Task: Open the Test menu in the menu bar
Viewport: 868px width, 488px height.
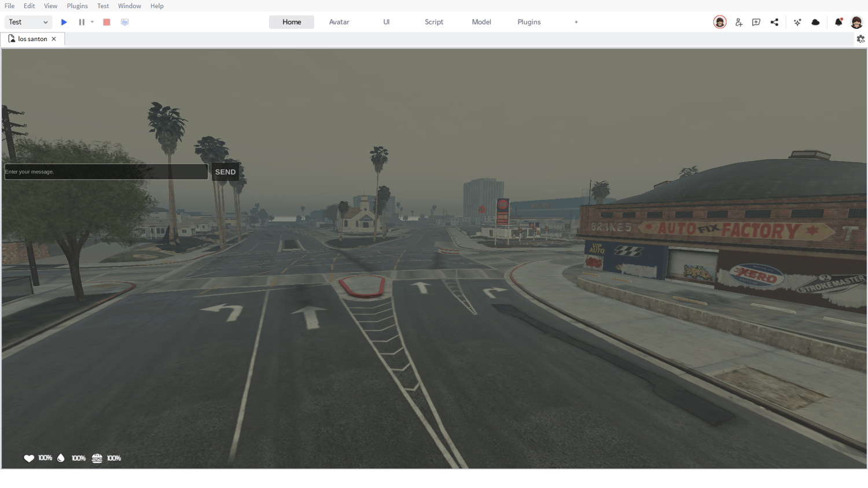Action: pyautogui.click(x=103, y=6)
